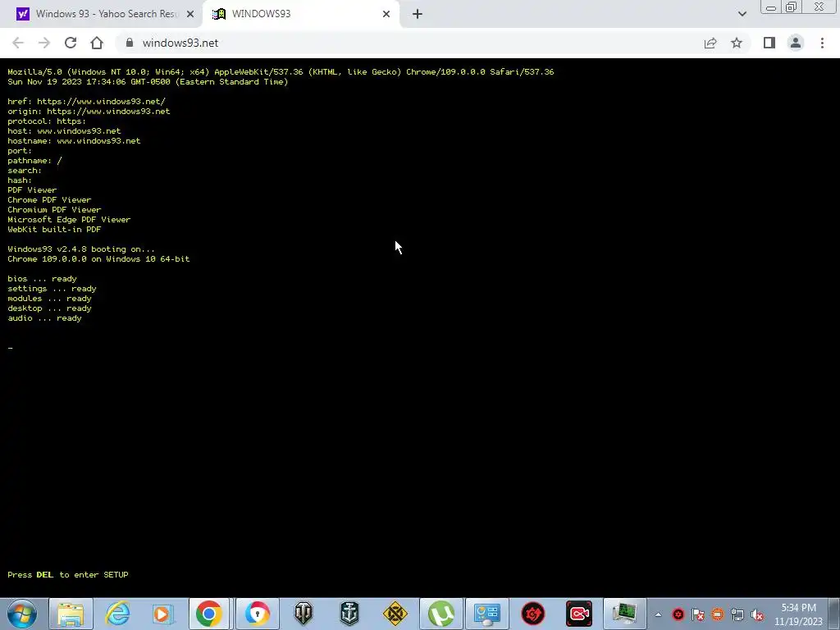Viewport: 840px width, 630px height.
Task: Click the 'Press DEL to enter SETUP' text
Action: pos(68,574)
